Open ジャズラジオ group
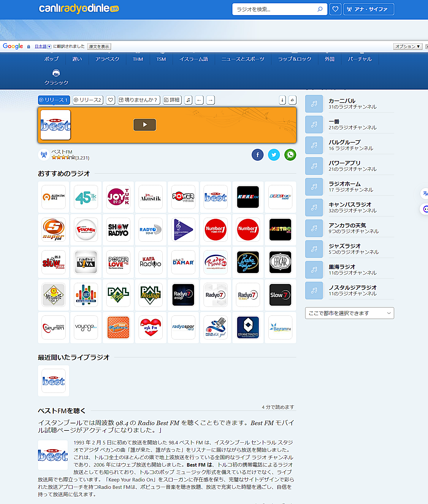The width and height of the screenshot is (428, 504). (350, 249)
